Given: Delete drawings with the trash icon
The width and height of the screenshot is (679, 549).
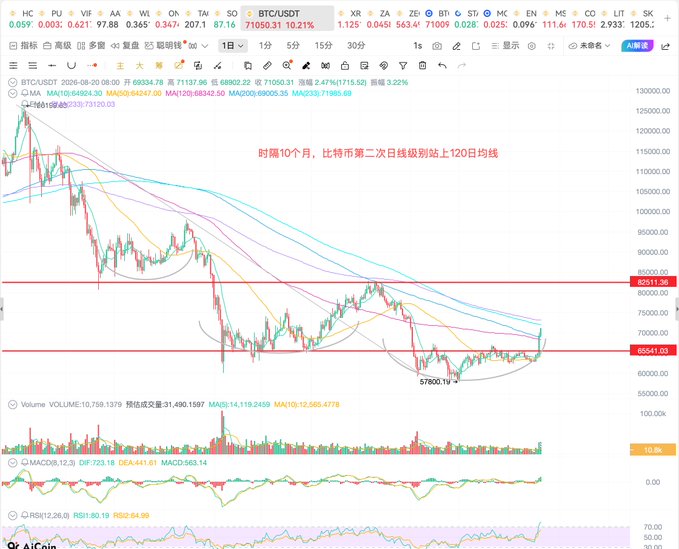Looking at the screenshot, I should click(422, 65).
